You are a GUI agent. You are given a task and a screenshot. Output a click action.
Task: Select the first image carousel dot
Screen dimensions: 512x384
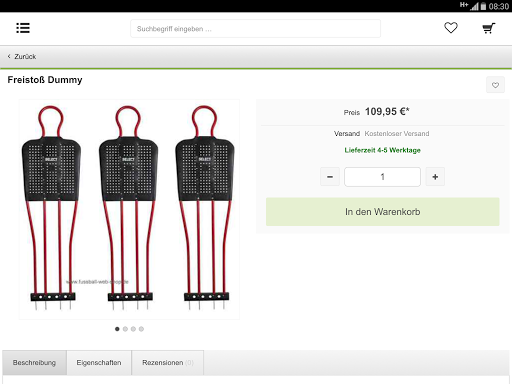point(117,329)
